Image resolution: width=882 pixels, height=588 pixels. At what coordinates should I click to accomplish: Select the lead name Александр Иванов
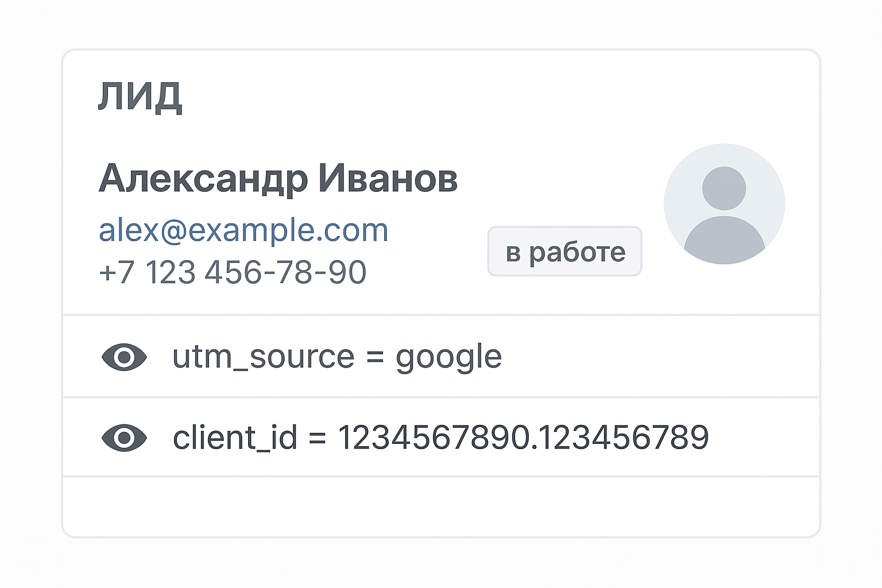point(278,178)
